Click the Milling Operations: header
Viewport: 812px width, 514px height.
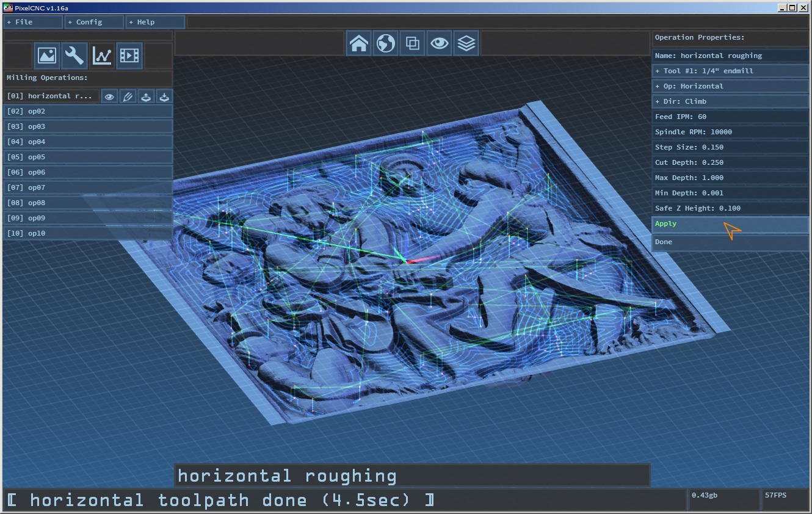point(88,78)
